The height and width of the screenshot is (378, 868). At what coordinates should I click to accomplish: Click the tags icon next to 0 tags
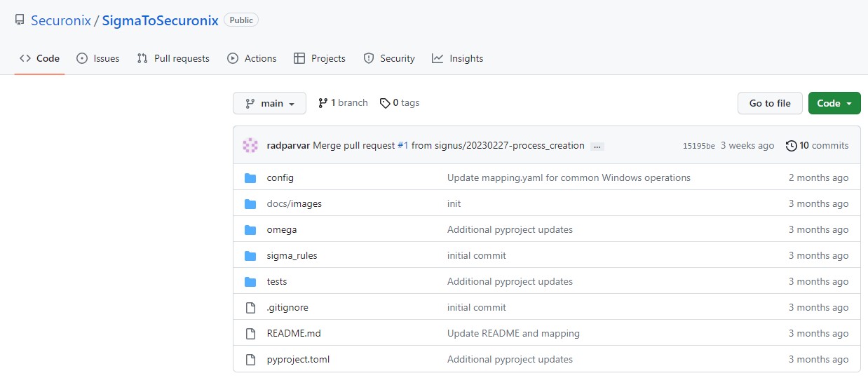pos(385,103)
